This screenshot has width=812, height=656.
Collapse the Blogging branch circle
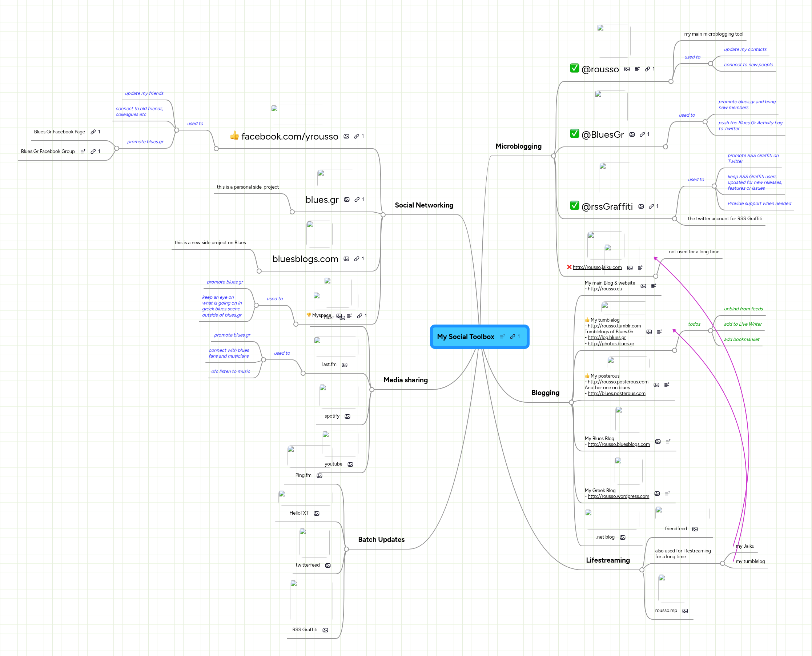[571, 402]
